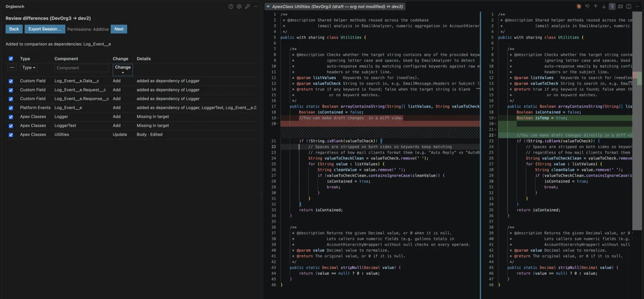The height and width of the screenshot is (299, 644).
Task: Click Added to comparison as dependencies text
Action: coord(58,44)
